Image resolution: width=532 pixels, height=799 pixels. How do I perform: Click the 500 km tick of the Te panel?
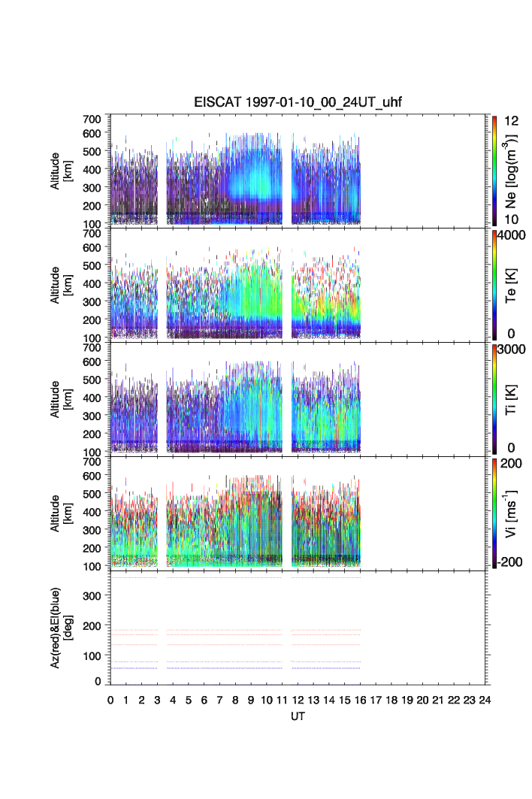coord(92,265)
